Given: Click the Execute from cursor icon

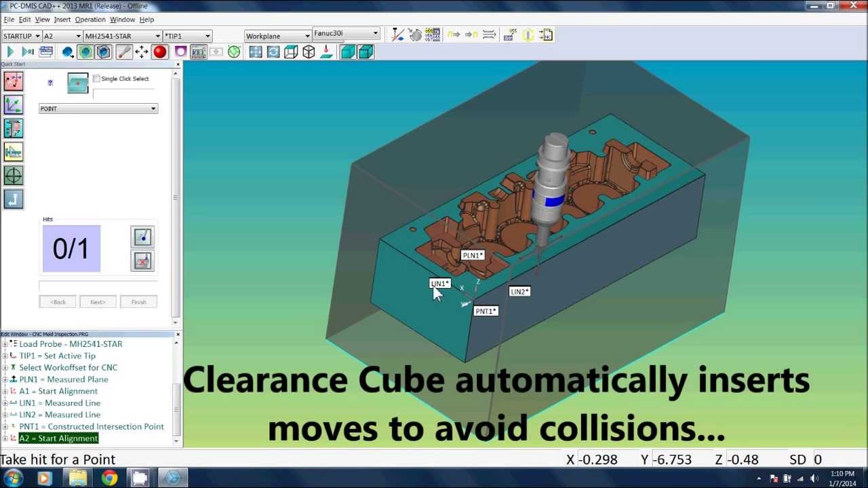Looking at the screenshot, I should coord(28,52).
